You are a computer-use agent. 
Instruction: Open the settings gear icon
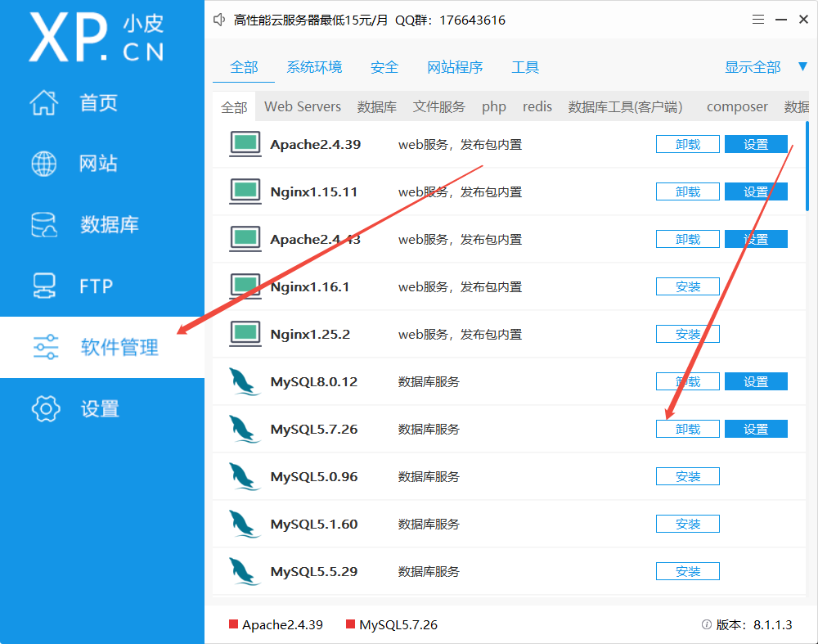44,408
